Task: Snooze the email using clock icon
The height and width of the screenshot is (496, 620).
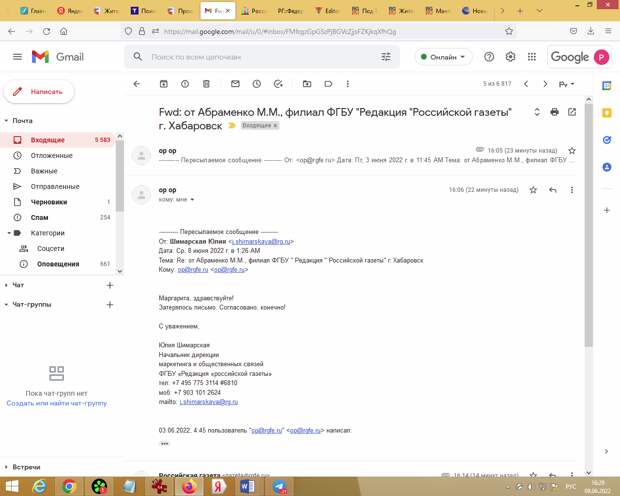Action: (257, 84)
